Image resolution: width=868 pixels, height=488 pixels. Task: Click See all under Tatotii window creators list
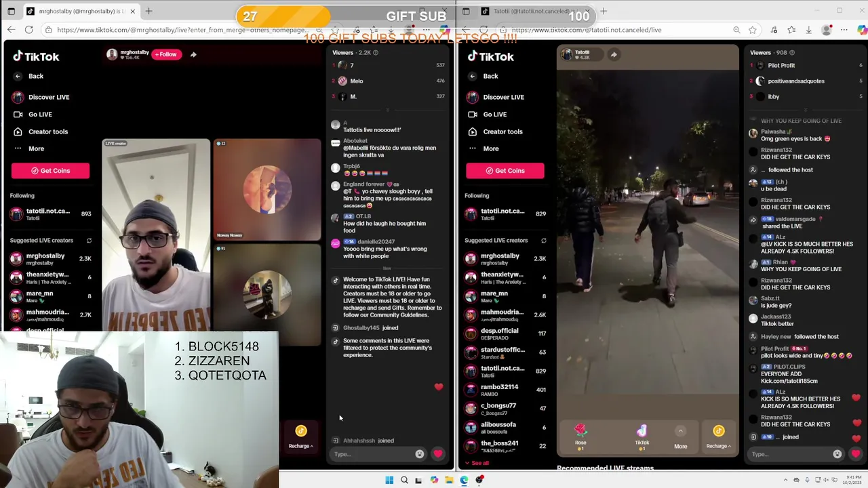pyautogui.click(x=479, y=463)
